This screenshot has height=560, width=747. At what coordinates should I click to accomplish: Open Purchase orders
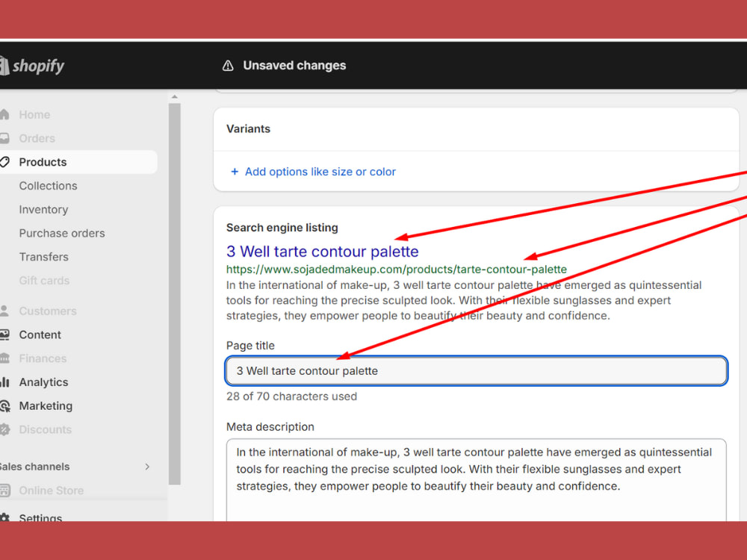pyautogui.click(x=62, y=233)
